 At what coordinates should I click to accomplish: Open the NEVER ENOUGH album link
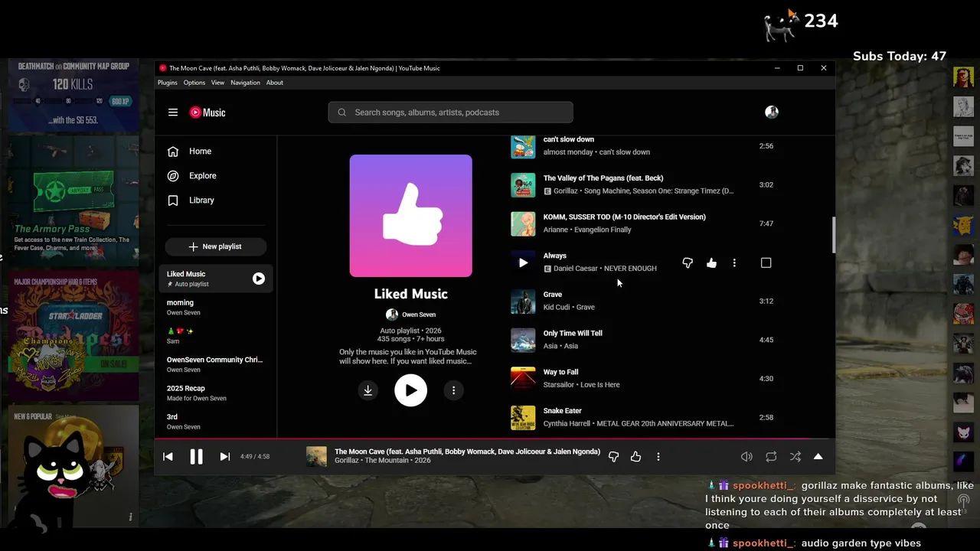click(630, 269)
